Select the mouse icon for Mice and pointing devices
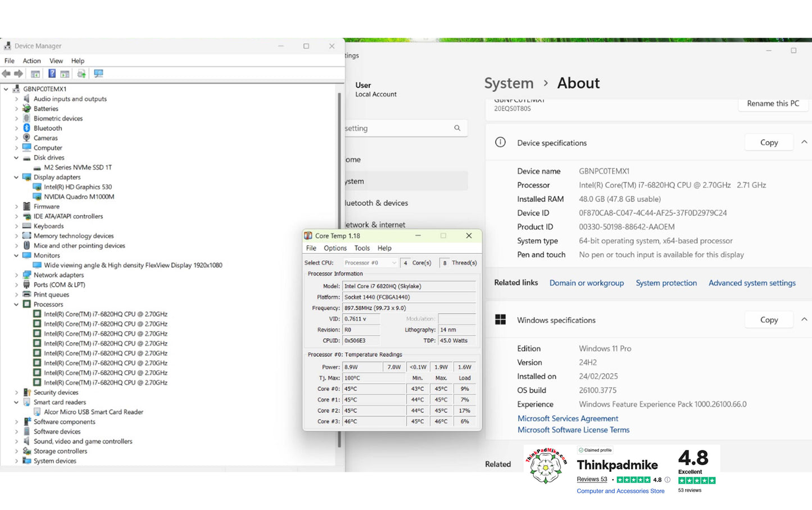The height and width of the screenshot is (510, 812). pyautogui.click(x=26, y=245)
